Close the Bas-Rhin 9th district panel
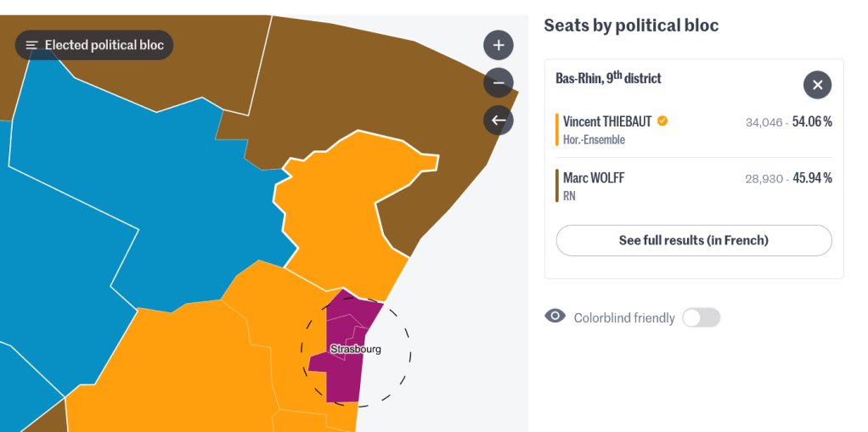 point(817,85)
